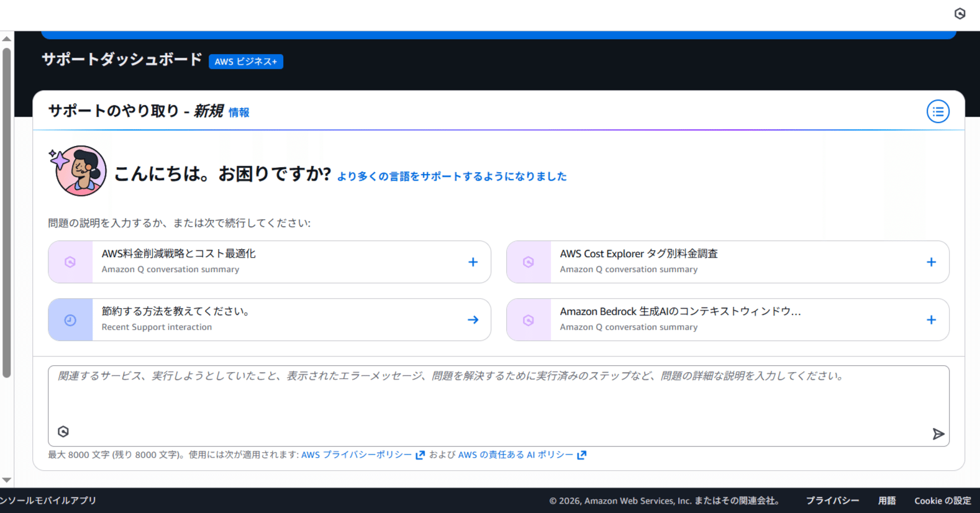Open AWS プライバシーポリシー link
This screenshot has width=980, height=513.
click(356, 455)
